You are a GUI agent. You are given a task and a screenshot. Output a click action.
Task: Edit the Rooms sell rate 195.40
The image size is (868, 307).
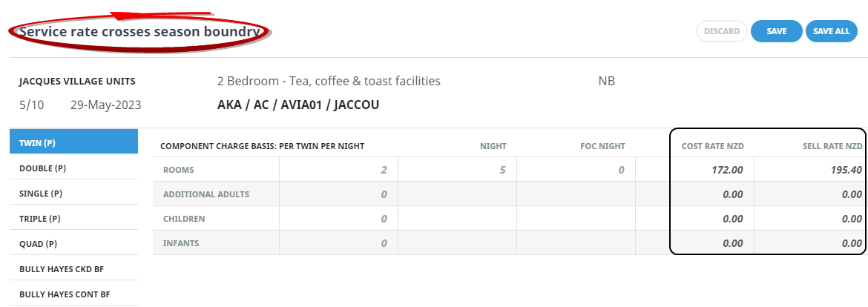click(x=809, y=170)
